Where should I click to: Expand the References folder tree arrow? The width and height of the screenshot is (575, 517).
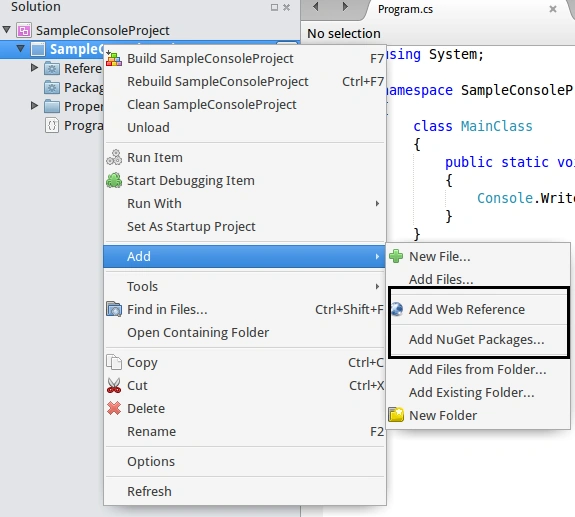[x=34, y=68]
